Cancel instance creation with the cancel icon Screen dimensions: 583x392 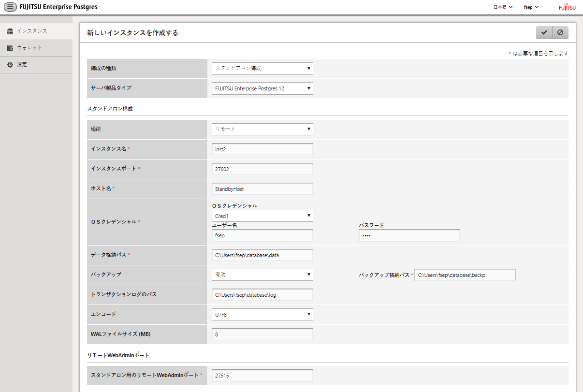click(x=560, y=32)
